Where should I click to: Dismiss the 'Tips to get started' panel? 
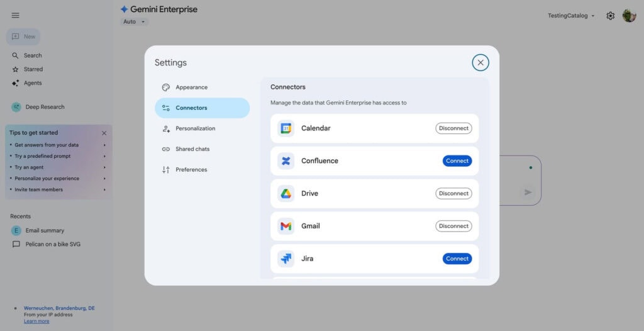(104, 133)
